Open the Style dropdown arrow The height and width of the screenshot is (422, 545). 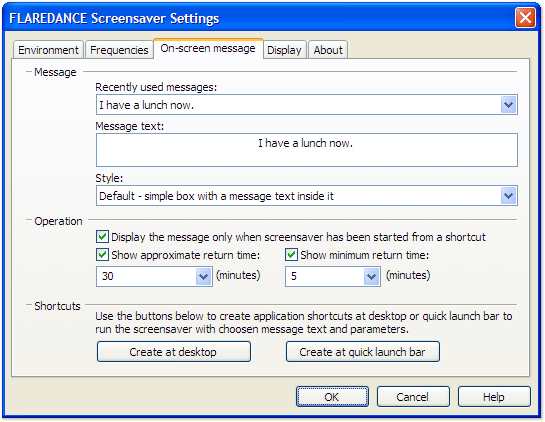(509, 196)
